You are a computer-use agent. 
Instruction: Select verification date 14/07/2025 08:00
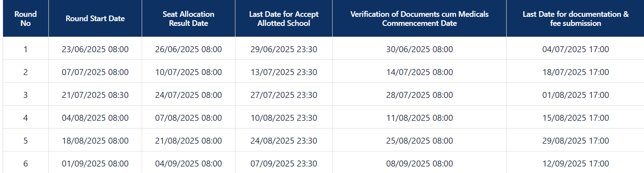(419, 72)
